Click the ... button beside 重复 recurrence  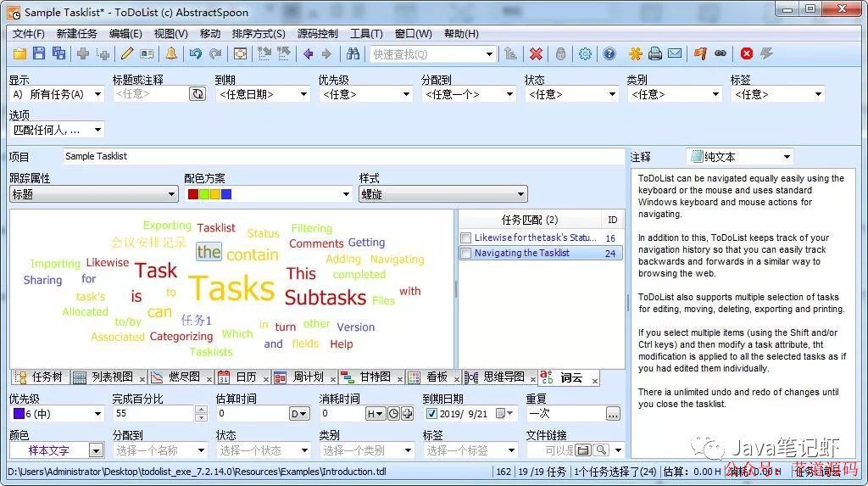point(613,414)
